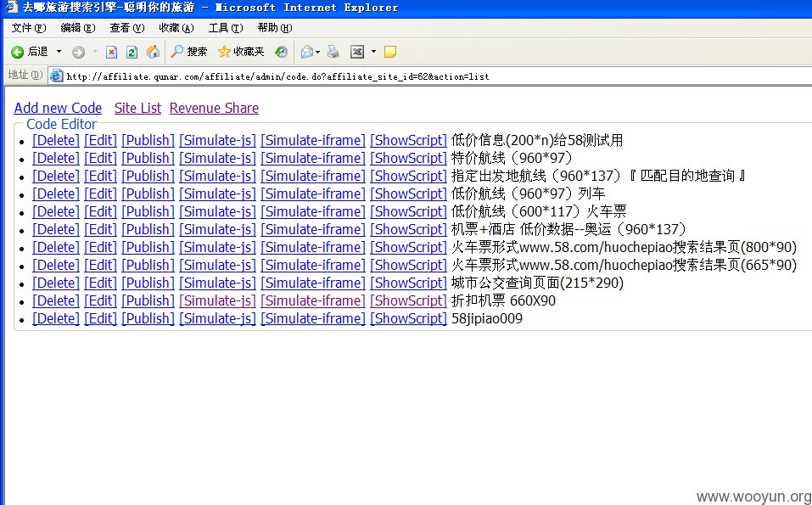Open the 文件(F) menu
The width and height of the screenshot is (812, 505).
[x=29, y=28]
